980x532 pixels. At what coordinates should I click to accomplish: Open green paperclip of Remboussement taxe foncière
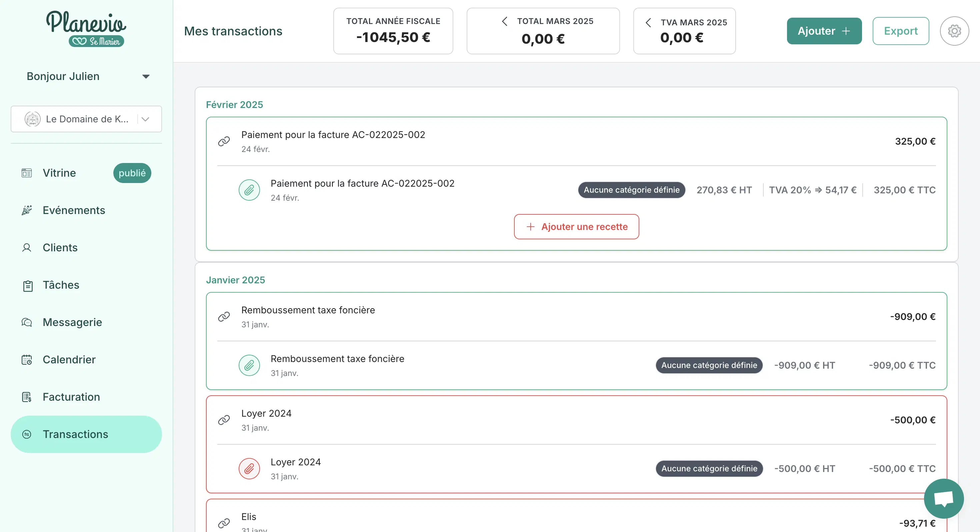pos(249,365)
